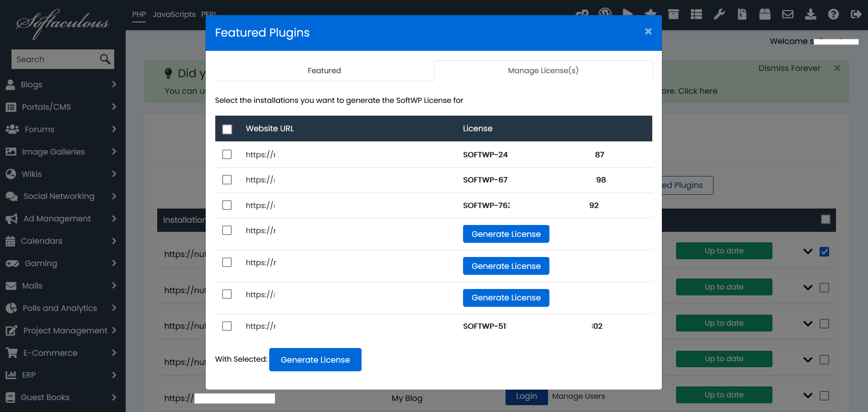Expand the Wikis category chevron

114,174
